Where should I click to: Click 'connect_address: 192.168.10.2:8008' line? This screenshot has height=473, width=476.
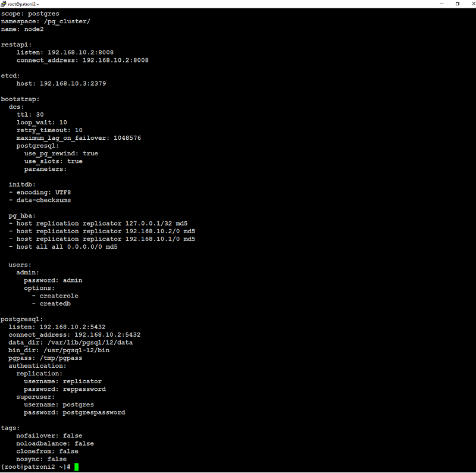83,60
